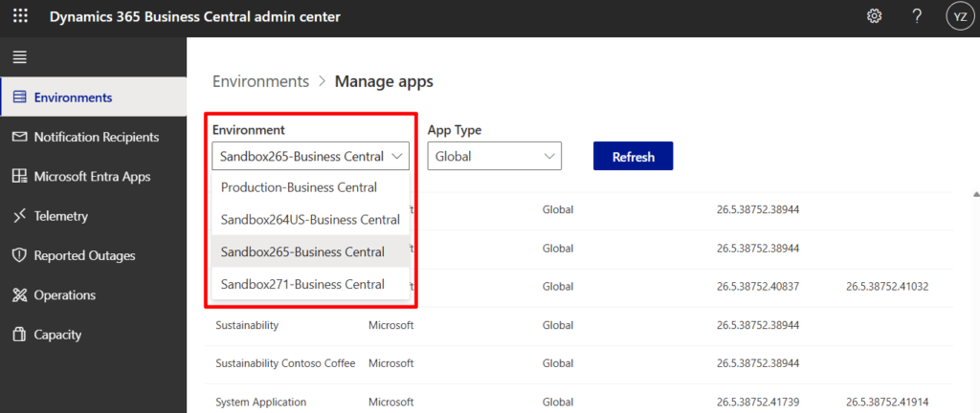The image size is (980, 413).
Task: Click the Reported Outages shield icon
Action: point(18,255)
